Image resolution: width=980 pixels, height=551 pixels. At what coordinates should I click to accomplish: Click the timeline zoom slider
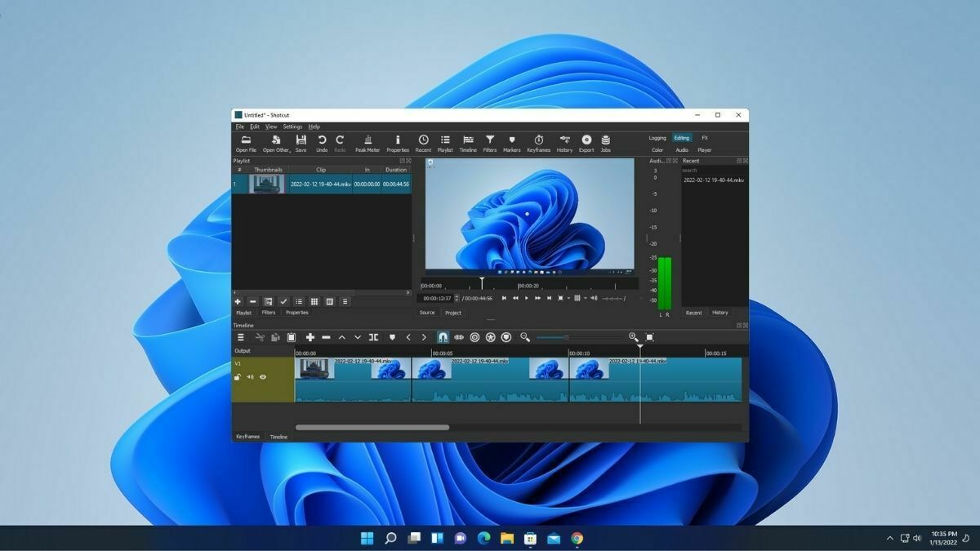pyautogui.click(x=580, y=337)
